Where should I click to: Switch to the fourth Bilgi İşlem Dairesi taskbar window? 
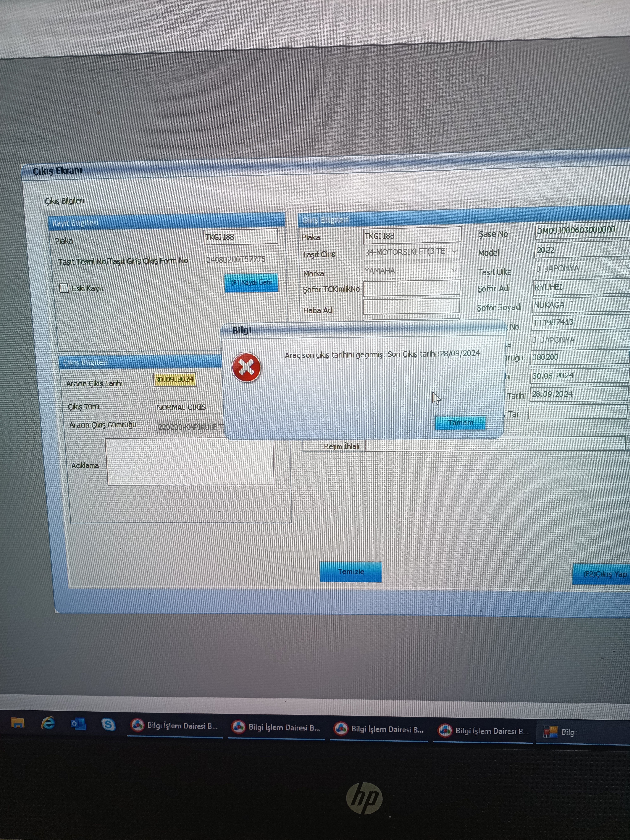pyautogui.click(x=483, y=731)
